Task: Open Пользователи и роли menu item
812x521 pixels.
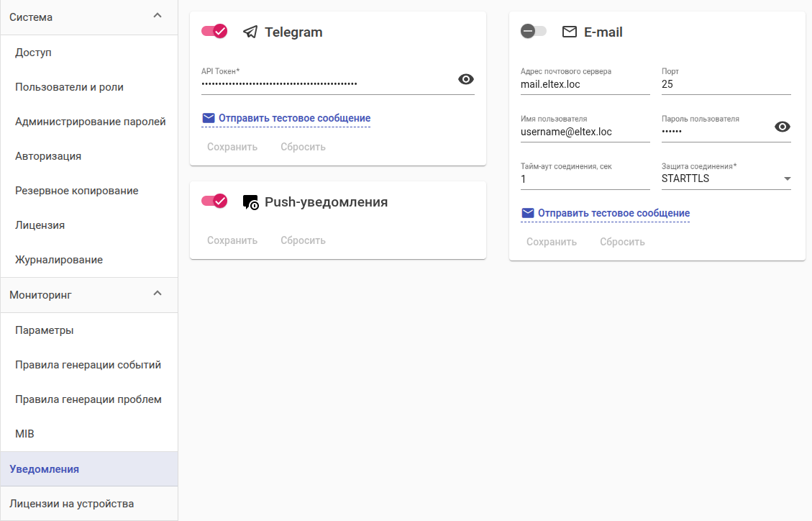Action: [69, 87]
